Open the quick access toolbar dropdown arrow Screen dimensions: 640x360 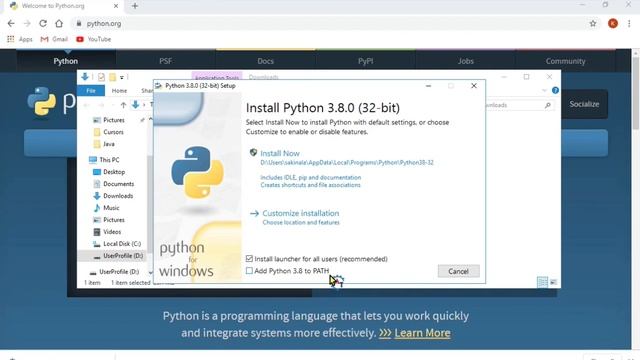pyautogui.click(x=122, y=77)
